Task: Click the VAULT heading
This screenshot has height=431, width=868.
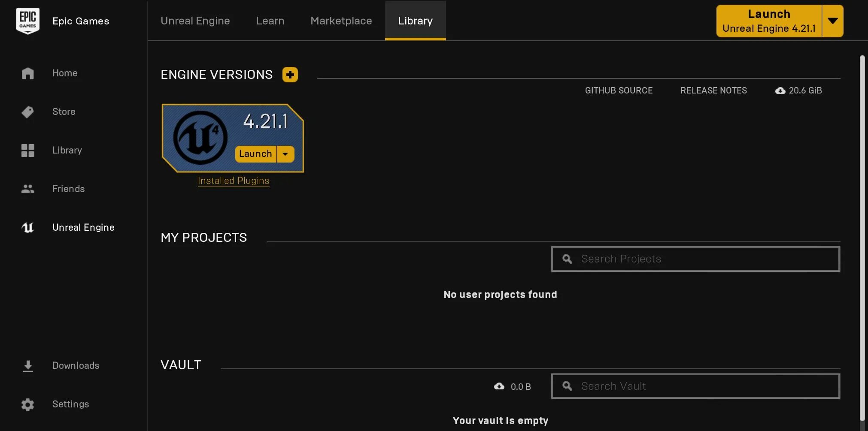Action: (x=181, y=365)
